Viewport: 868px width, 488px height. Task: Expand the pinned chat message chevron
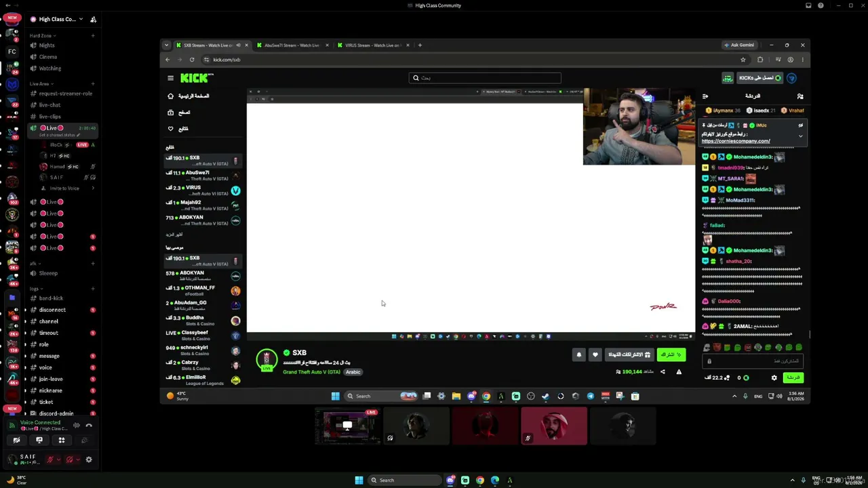pyautogui.click(x=800, y=136)
